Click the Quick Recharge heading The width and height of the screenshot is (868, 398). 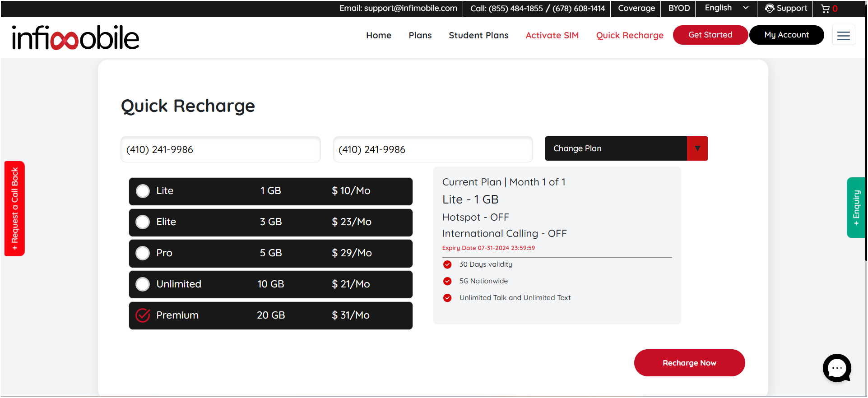[188, 106]
